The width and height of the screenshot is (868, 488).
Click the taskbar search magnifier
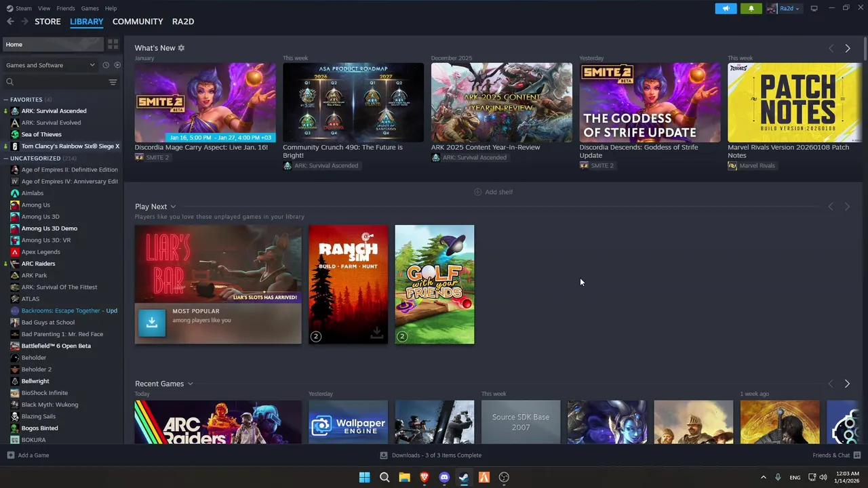(384, 477)
